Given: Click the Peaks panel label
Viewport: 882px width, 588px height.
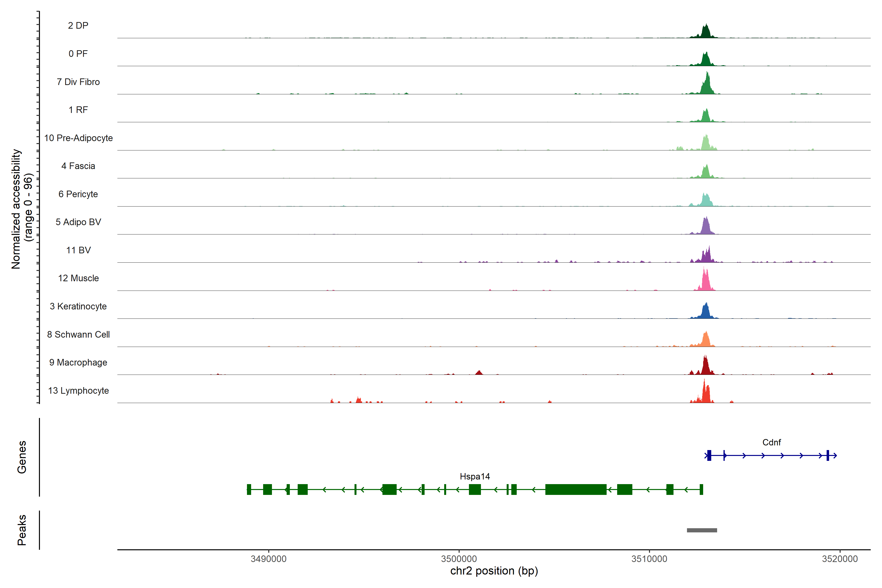Looking at the screenshot, I should (x=22, y=529).
